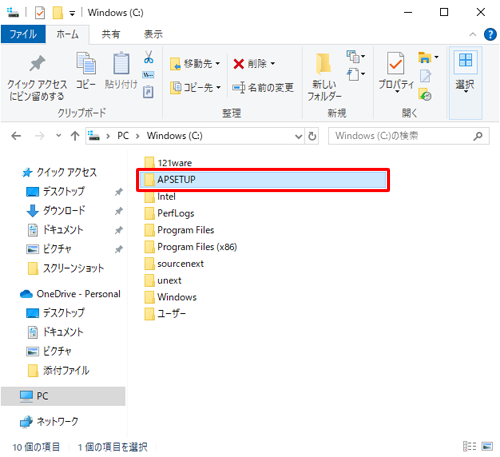The height and width of the screenshot is (457, 500).
Task: Open スクリーンショット in navigation pane
Action: point(66,268)
